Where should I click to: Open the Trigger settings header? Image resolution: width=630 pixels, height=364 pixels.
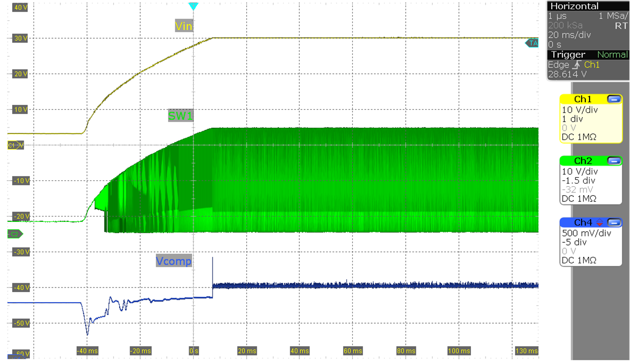coord(568,54)
